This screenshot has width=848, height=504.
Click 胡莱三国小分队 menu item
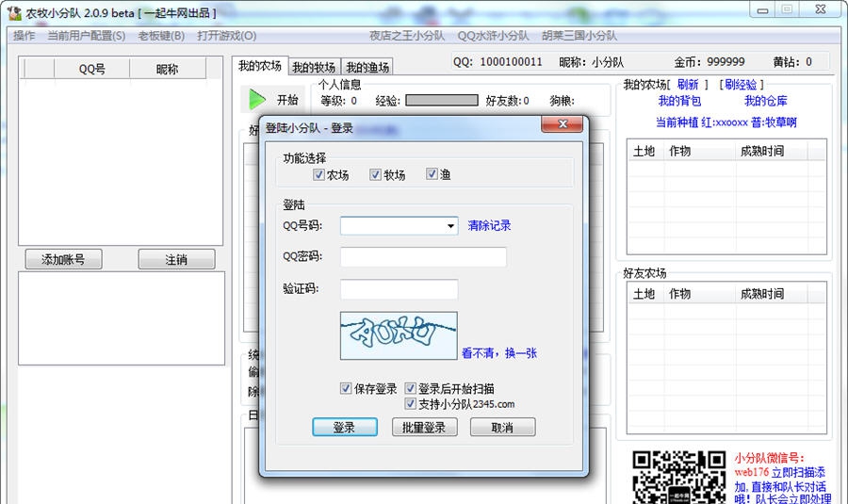pos(579,36)
